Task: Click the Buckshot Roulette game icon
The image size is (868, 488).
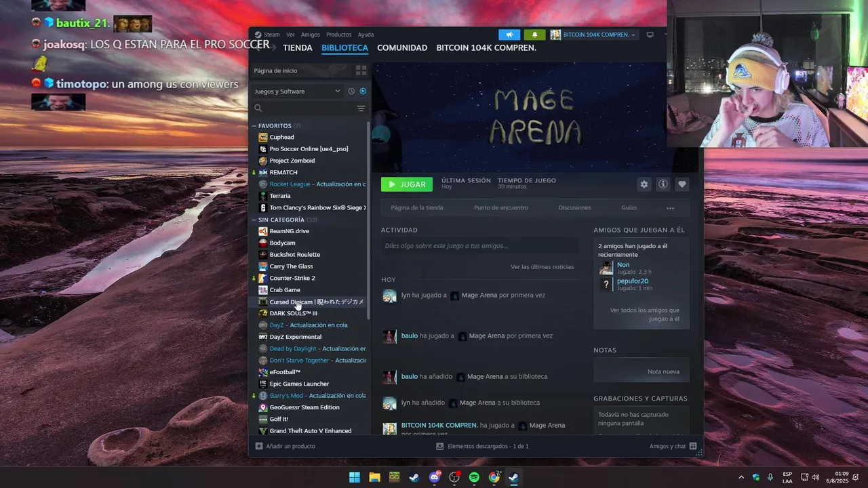Action: (x=263, y=255)
